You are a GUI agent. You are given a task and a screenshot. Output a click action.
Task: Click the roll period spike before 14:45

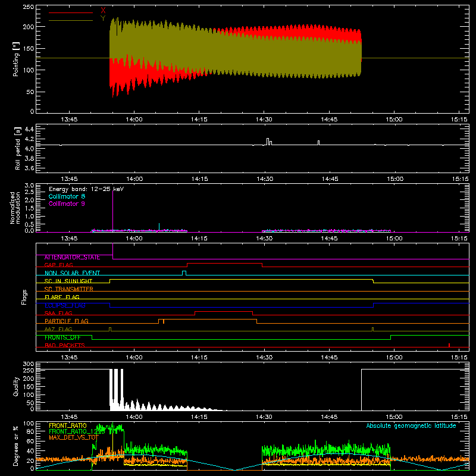click(x=318, y=143)
